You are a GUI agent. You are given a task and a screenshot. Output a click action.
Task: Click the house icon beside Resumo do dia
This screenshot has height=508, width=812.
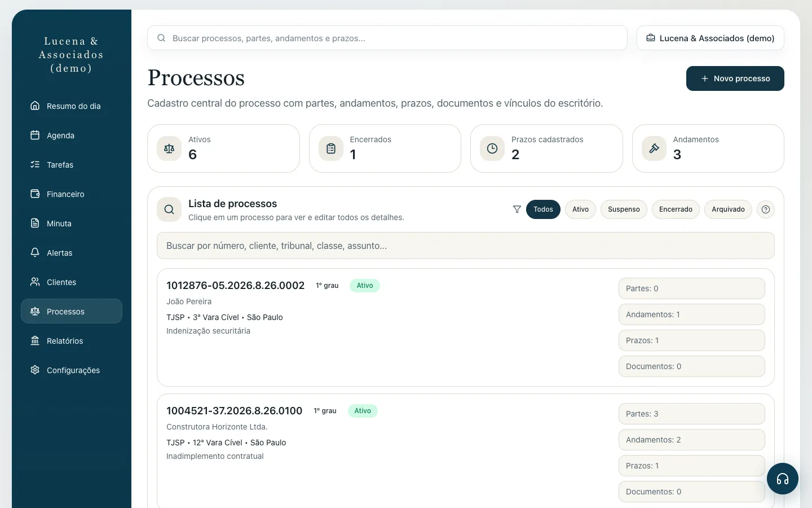35,106
